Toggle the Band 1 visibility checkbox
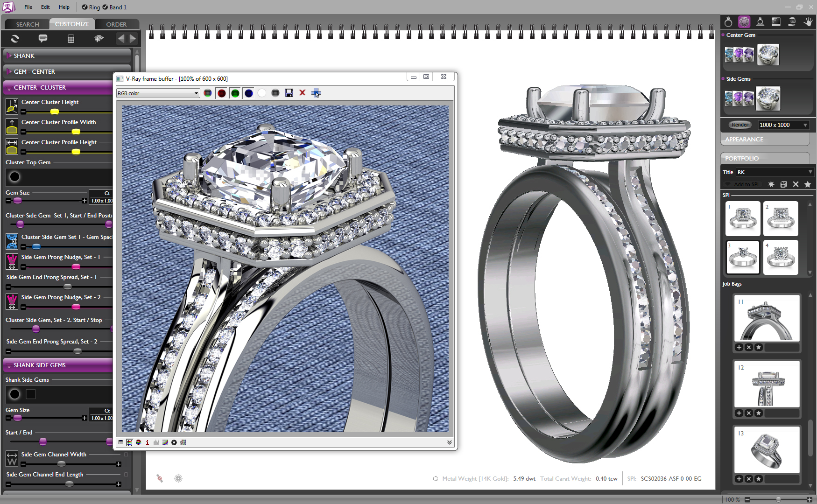 [105, 7]
